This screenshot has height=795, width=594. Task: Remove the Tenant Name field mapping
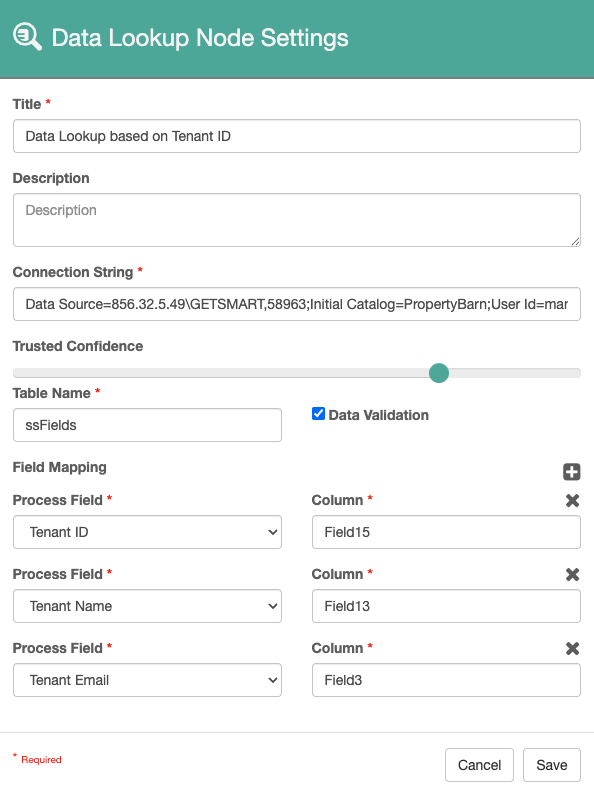572,574
